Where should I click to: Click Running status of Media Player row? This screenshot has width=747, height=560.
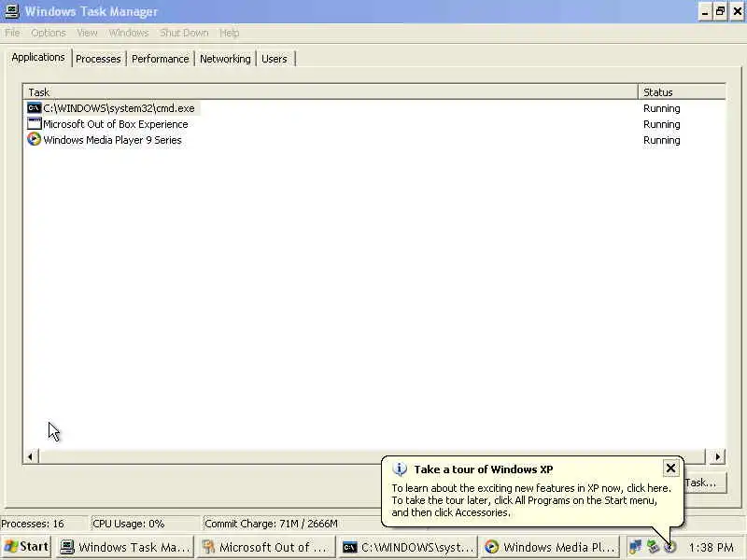(x=661, y=140)
